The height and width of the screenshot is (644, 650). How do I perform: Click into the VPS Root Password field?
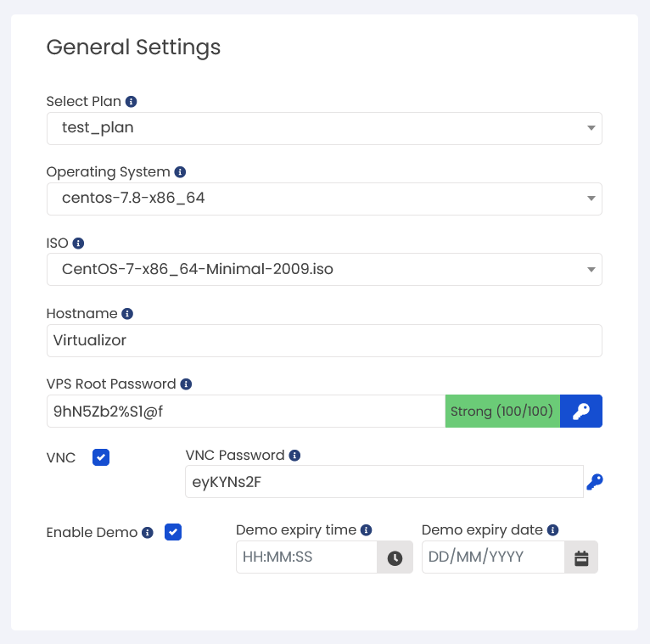click(x=246, y=412)
